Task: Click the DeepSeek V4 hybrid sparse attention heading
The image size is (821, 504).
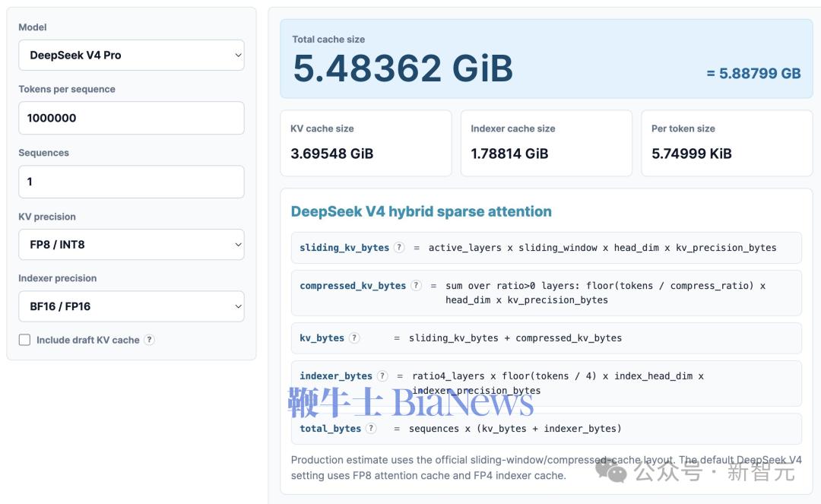Action: point(421,211)
